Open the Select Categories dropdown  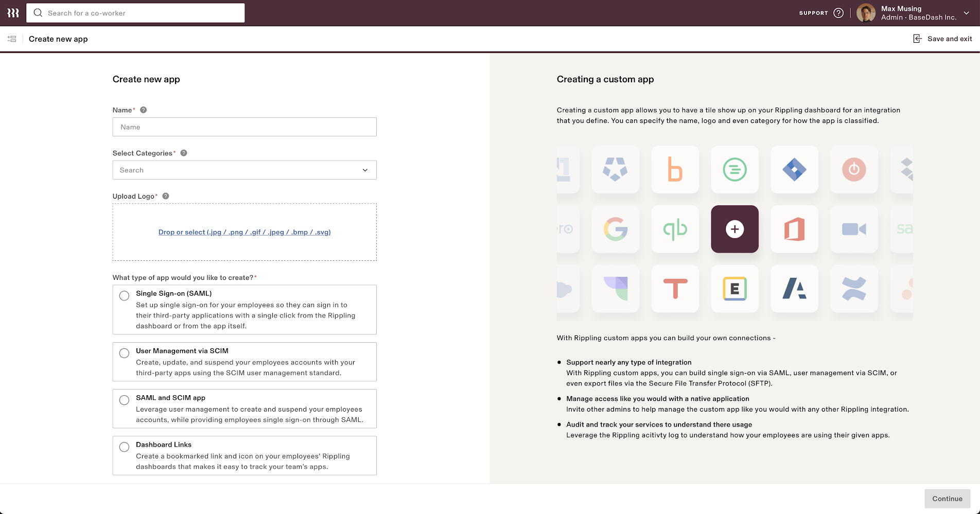244,170
